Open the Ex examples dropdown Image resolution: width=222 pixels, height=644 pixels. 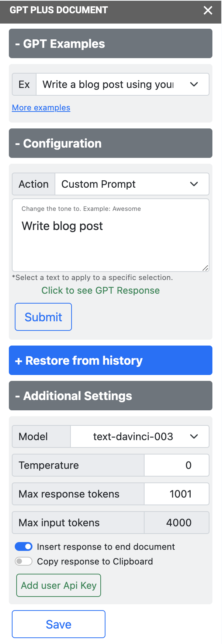point(194,84)
